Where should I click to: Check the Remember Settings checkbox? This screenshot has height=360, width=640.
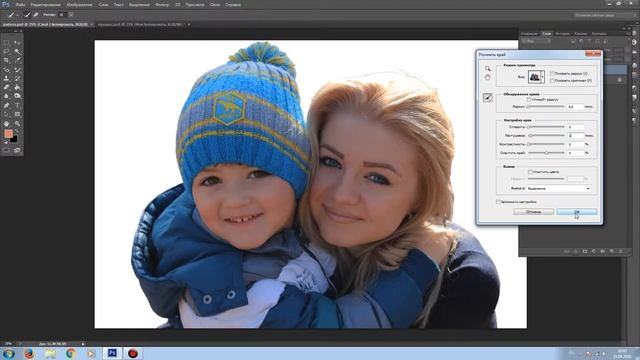click(498, 202)
